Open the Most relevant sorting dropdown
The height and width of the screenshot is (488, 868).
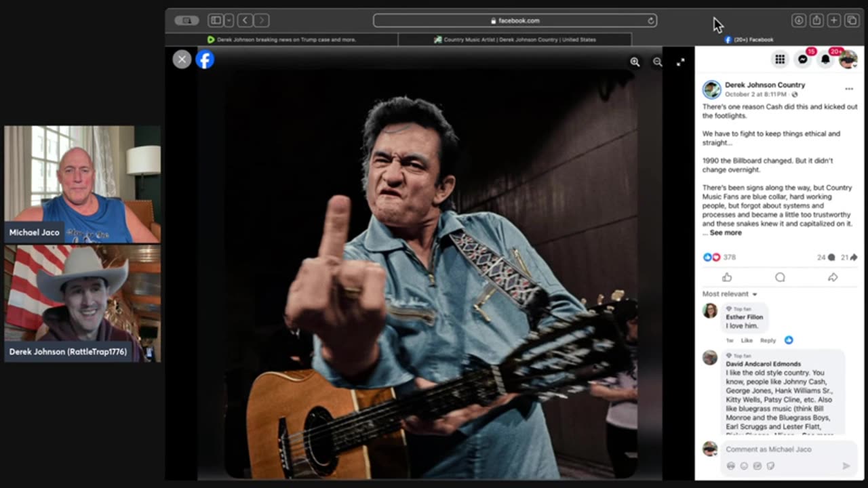click(730, 294)
